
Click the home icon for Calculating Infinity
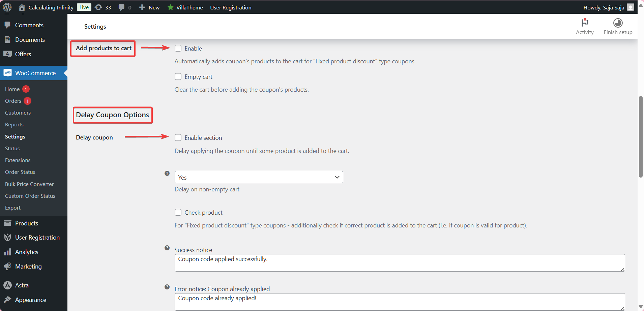pos(22,7)
